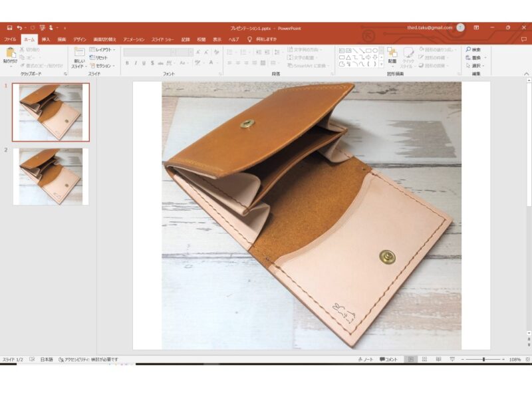The height and width of the screenshot is (399, 532).
Task: Toggle text Shadow (S) formatting
Action: coord(152,63)
